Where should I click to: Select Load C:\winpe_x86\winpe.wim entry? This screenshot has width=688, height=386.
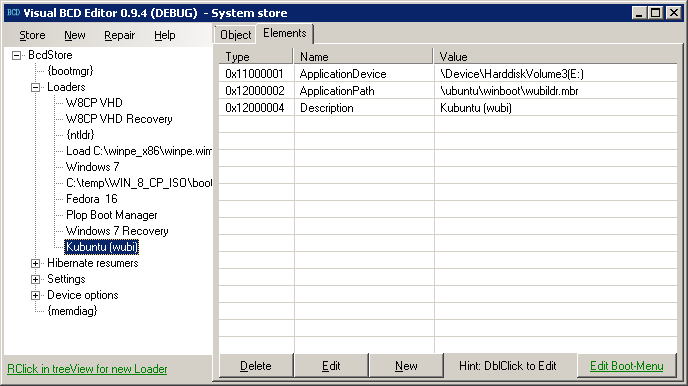pyautogui.click(x=139, y=151)
